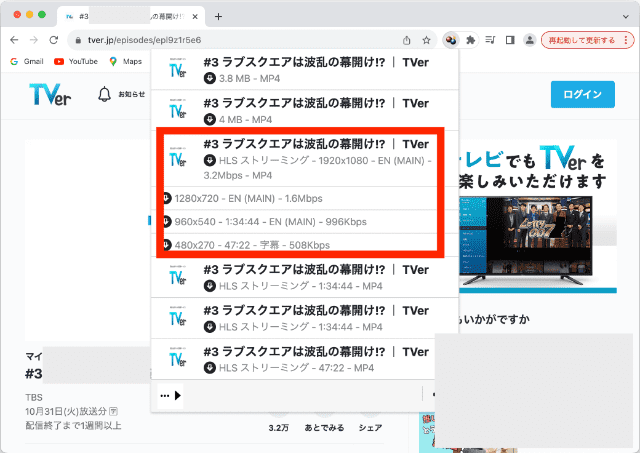This screenshot has height=453, width=640.
Task: Open the profile avatar icon
Action: click(529, 40)
